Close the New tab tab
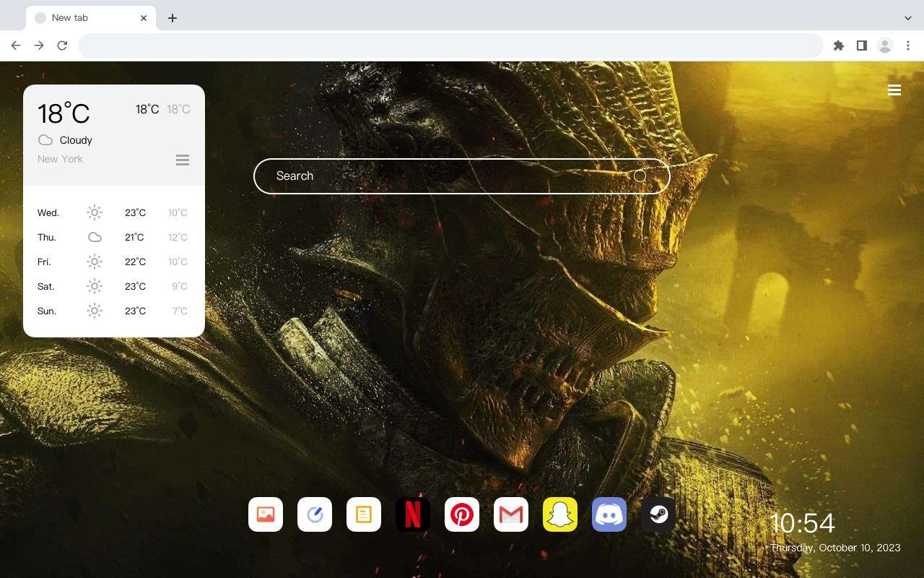Screen dimensions: 924x578 point(144,18)
